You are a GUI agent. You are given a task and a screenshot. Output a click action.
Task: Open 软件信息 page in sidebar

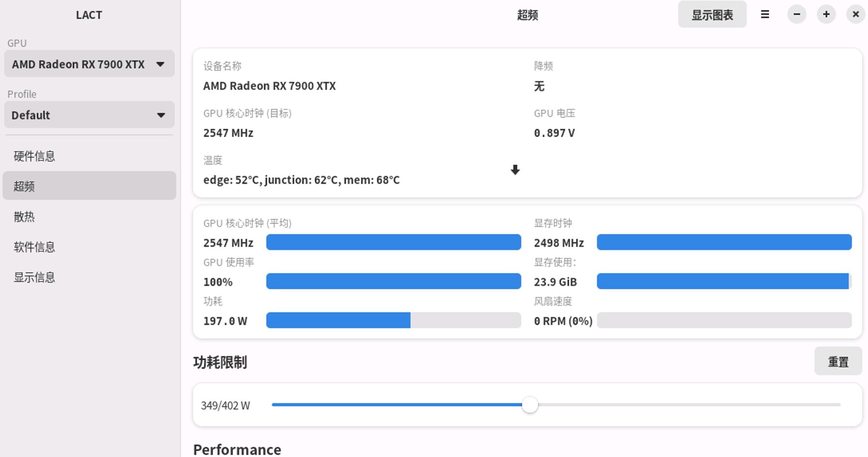[x=89, y=247]
